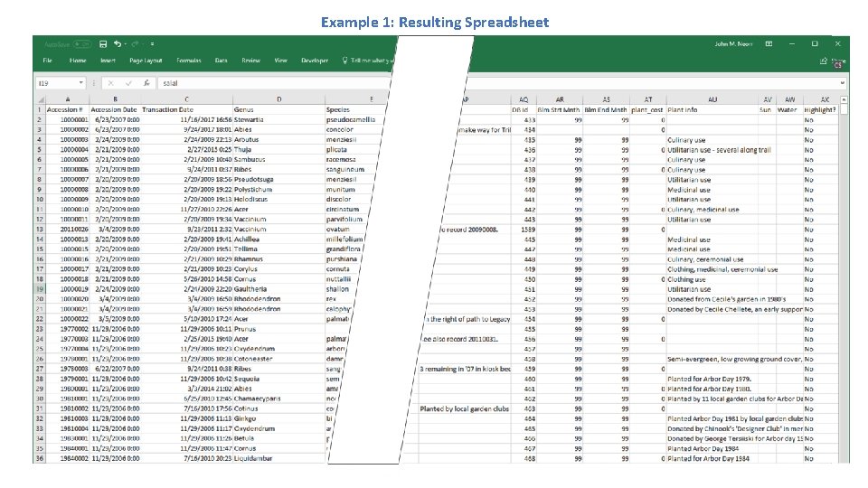Select column AR header
The width and height of the screenshot is (868, 488).
click(x=560, y=99)
